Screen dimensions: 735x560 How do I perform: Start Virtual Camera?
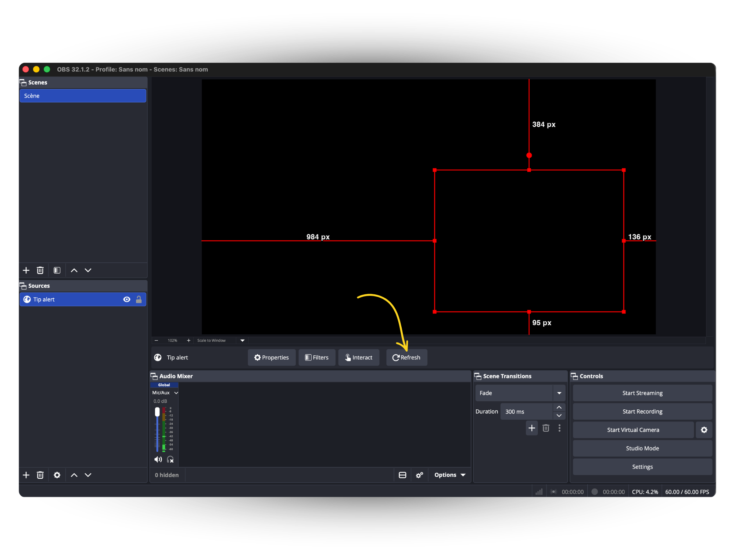(633, 430)
